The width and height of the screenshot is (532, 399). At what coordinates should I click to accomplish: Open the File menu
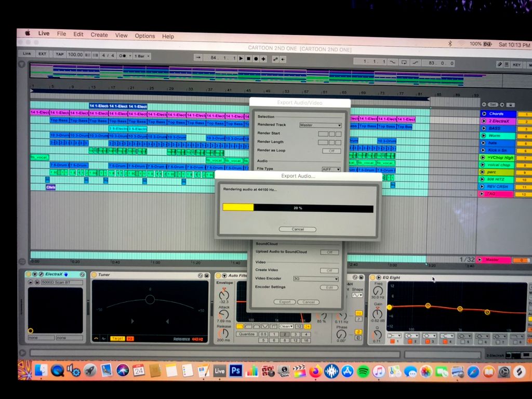[61, 34]
